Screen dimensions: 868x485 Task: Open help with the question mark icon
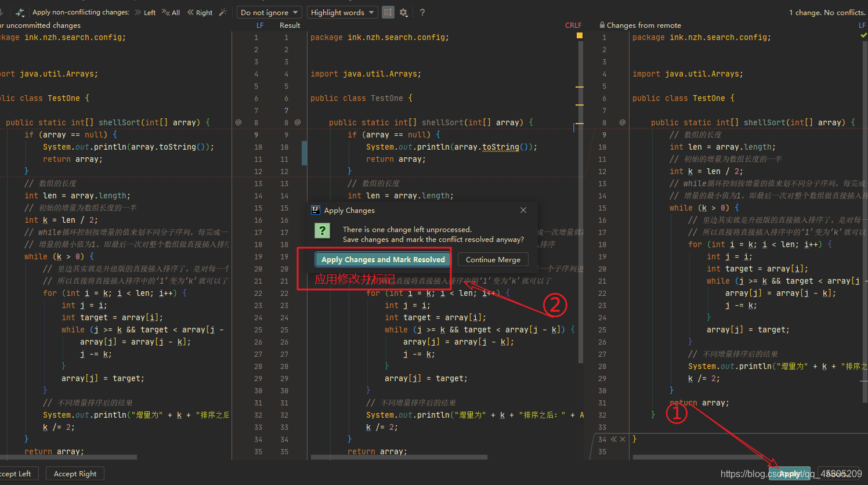tap(422, 12)
